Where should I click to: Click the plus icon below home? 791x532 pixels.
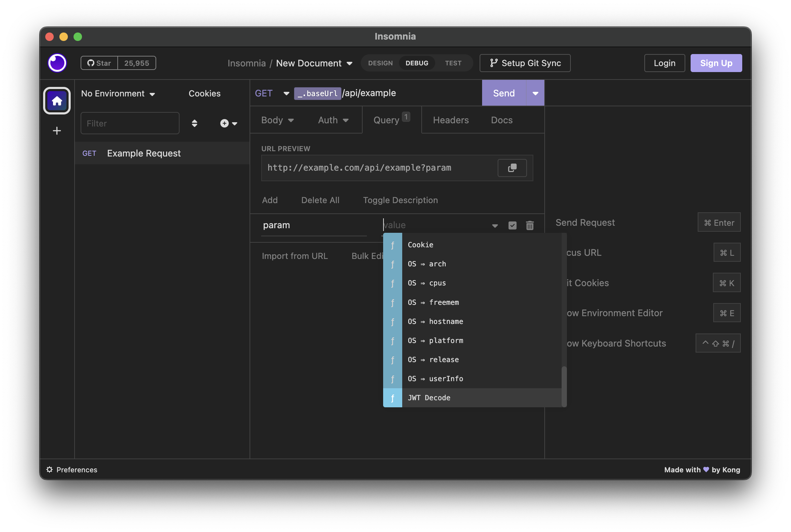(57, 131)
